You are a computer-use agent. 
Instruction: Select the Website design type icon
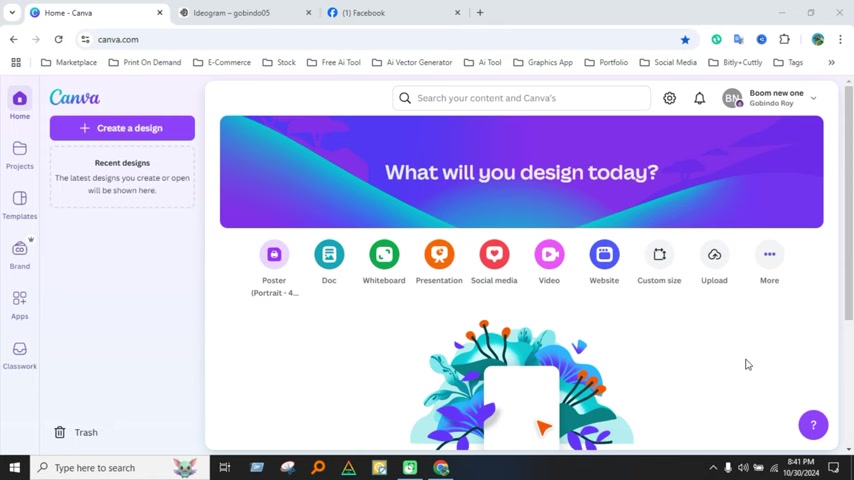(x=604, y=254)
